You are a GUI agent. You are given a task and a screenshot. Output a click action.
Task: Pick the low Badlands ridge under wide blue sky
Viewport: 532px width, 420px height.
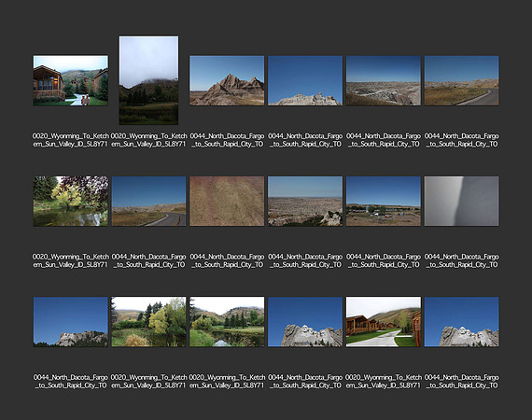point(305,81)
